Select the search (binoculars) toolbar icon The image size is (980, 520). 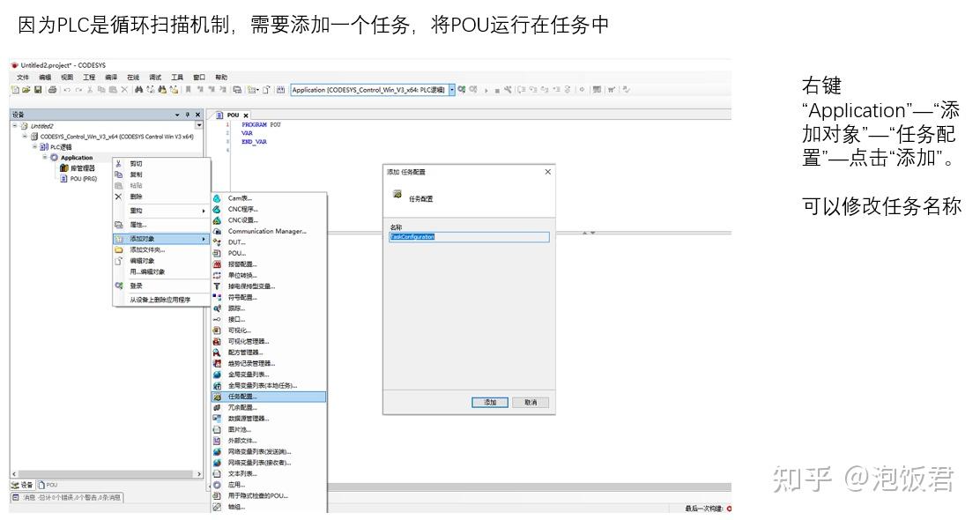click(x=139, y=89)
